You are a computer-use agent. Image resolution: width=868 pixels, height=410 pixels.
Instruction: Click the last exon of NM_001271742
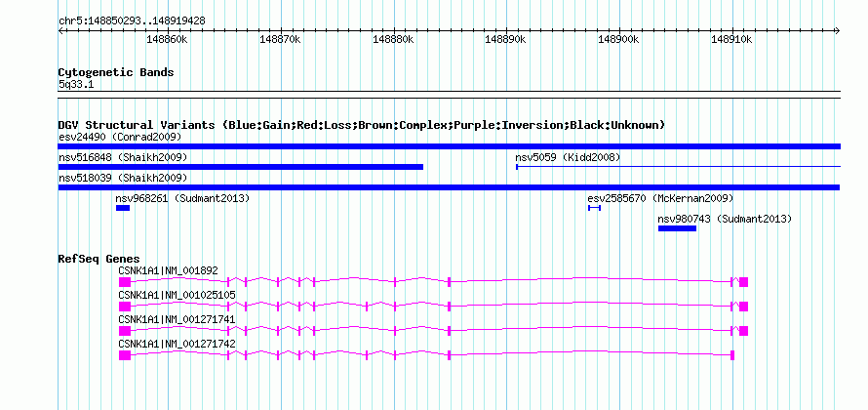[732, 355]
